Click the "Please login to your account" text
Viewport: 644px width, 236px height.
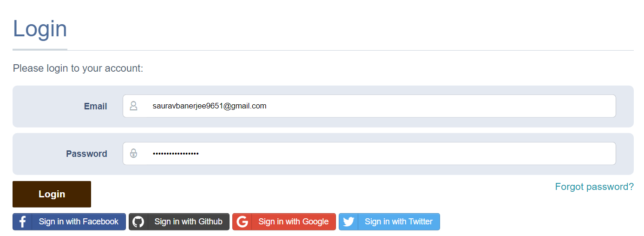click(78, 68)
